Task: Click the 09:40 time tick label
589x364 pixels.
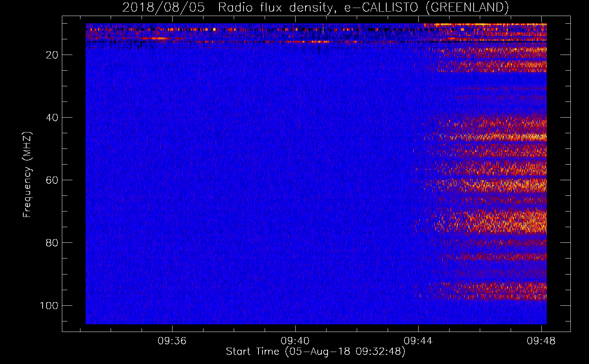Action: click(295, 341)
